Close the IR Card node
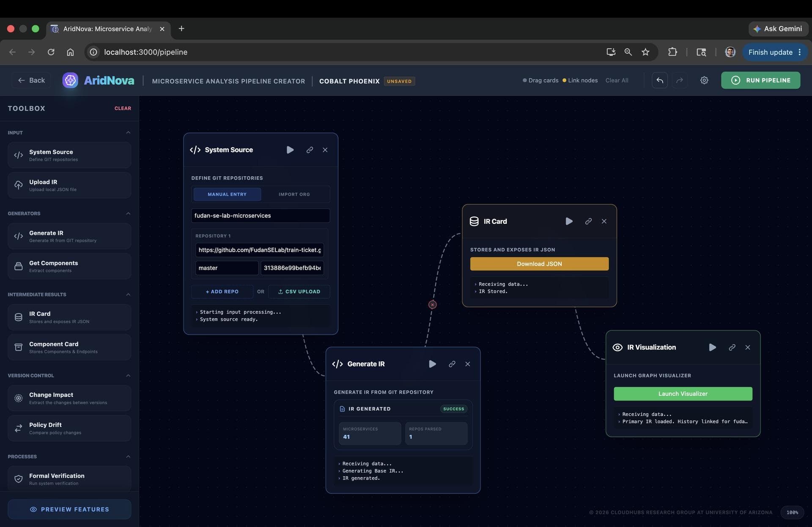812x527 pixels. 604,221
